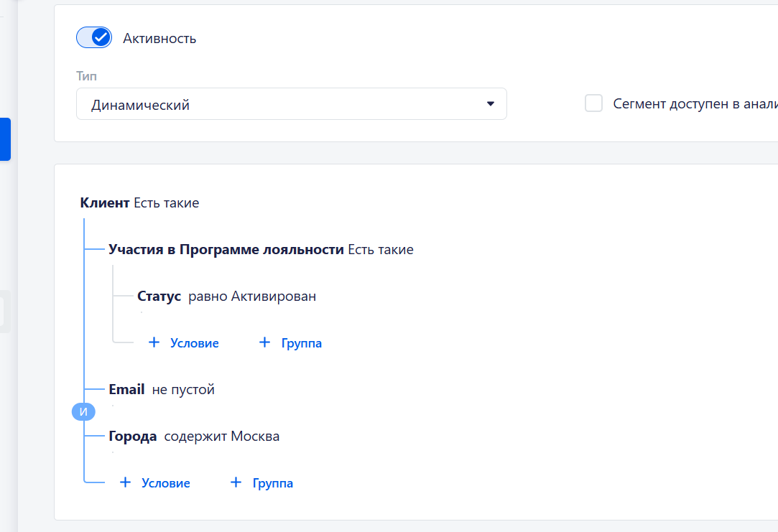Screen dimensions: 778x532
Task: Click the blue sidebar item on left edge
Action: tap(5, 139)
